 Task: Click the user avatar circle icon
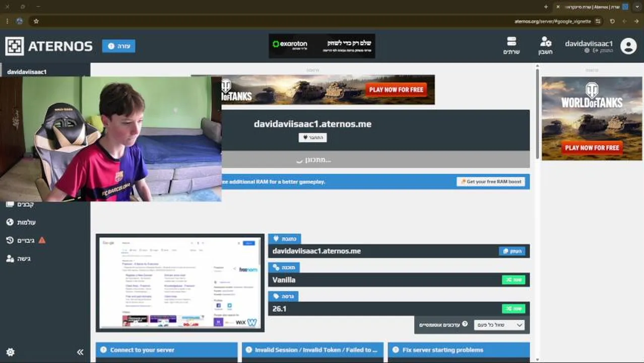click(628, 46)
